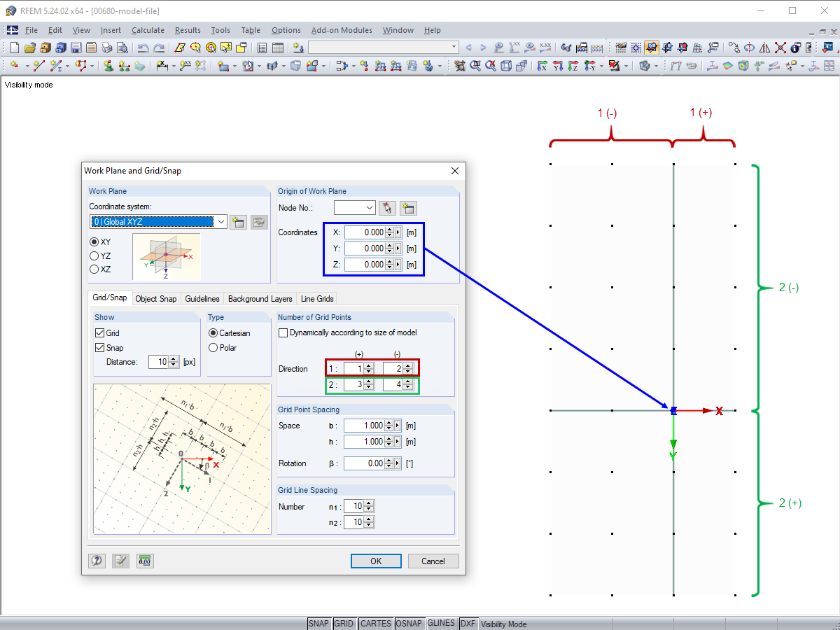Viewport: 840px width, 630px height.
Task: Redo the last action
Action: point(159,48)
